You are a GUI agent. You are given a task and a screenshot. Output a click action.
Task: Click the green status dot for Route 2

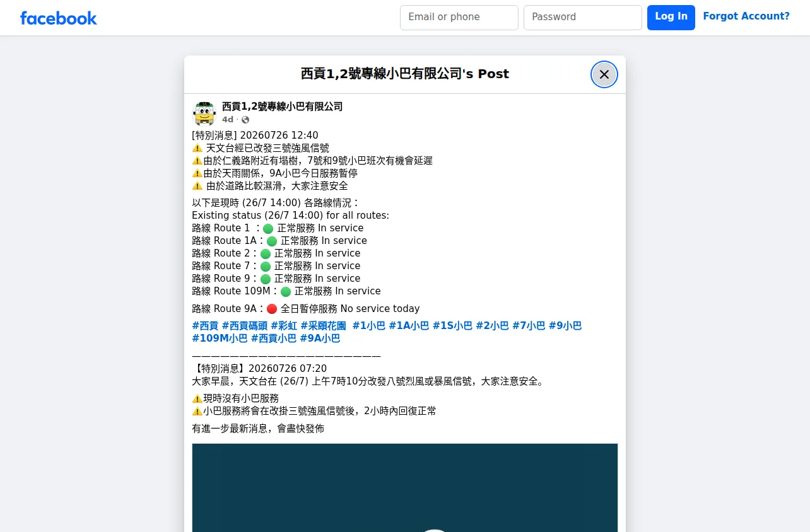(x=266, y=254)
